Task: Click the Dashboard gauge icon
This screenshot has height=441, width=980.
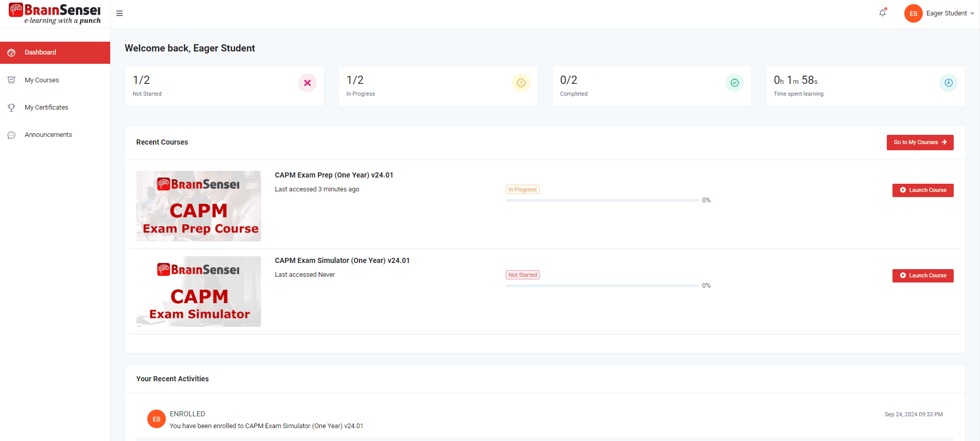Action: 11,52
